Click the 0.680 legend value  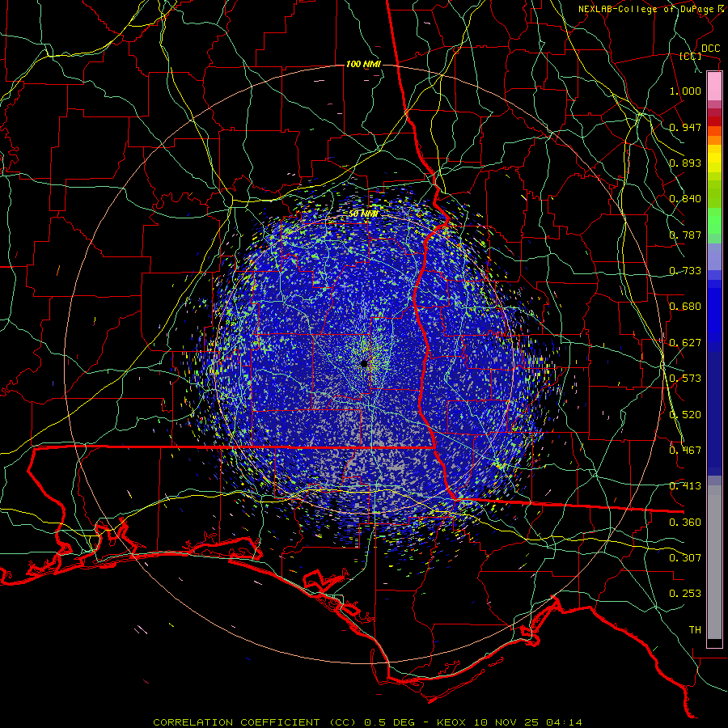[685, 307]
